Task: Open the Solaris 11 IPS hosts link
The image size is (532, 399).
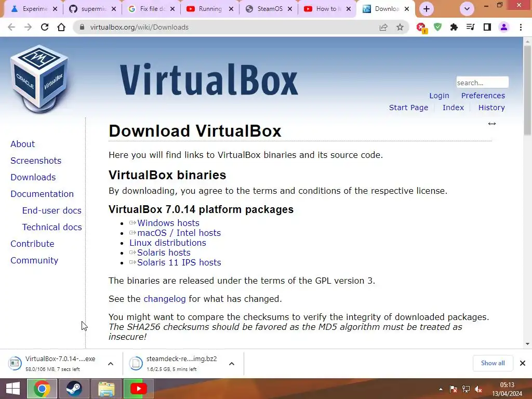Action: point(179,262)
